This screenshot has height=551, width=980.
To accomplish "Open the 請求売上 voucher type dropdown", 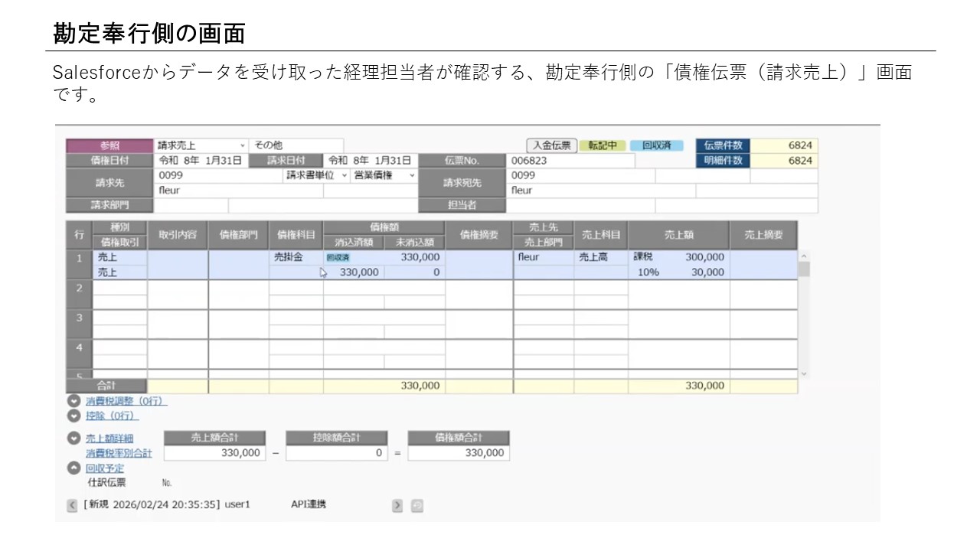I will (x=242, y=145).
